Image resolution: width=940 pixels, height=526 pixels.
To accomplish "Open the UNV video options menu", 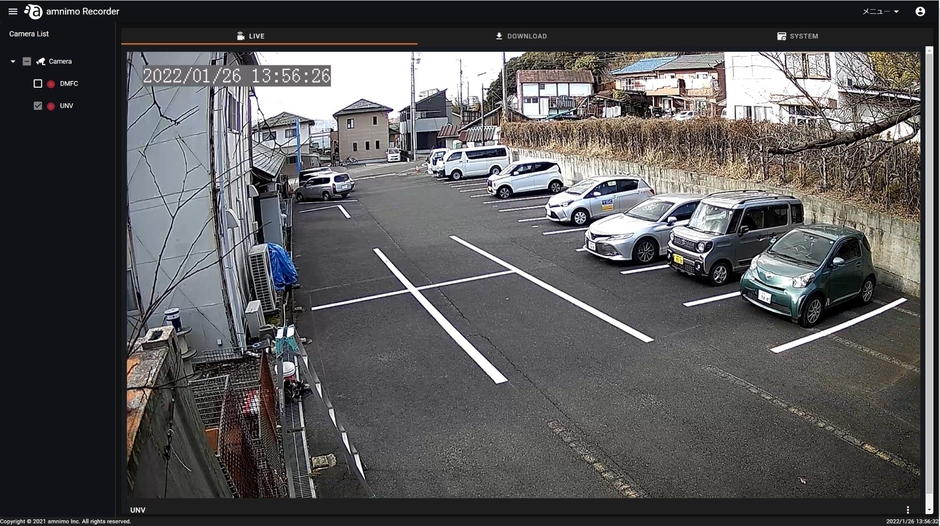I will (x=908, y=510).
